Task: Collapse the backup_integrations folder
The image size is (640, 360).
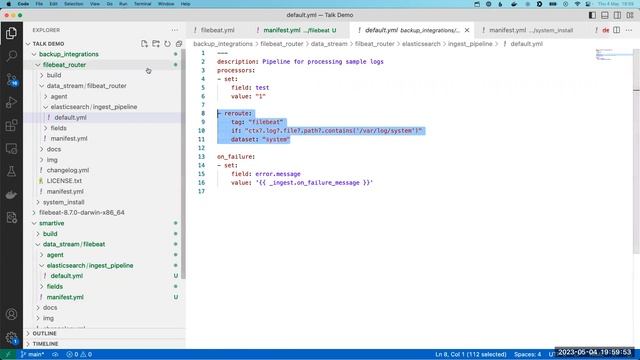Action: pos(69,54)
